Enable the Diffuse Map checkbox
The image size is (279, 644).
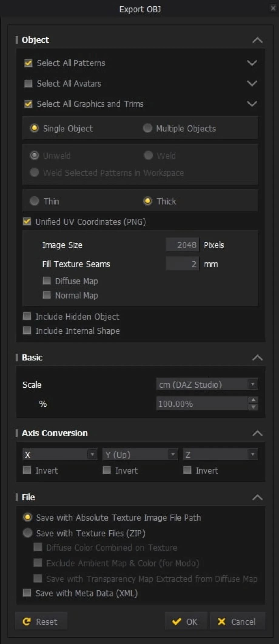[x=47, y=281]
